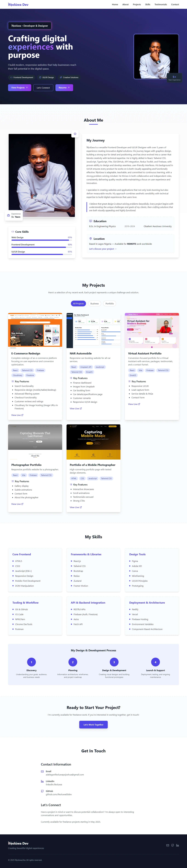This screenshot has height=868, width=187.
Task: Click the map pin icon beside Location
Action: click(x=90, y=239)
